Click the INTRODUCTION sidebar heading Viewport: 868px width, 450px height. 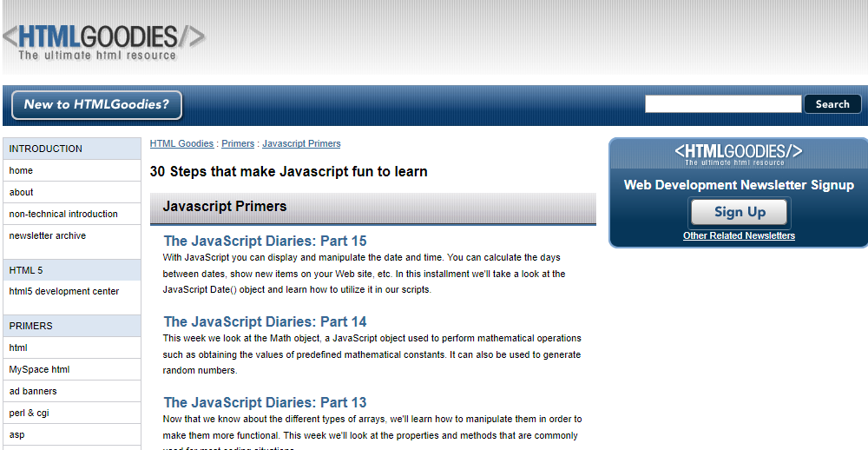pyautogui.click(x=72, y=149)
